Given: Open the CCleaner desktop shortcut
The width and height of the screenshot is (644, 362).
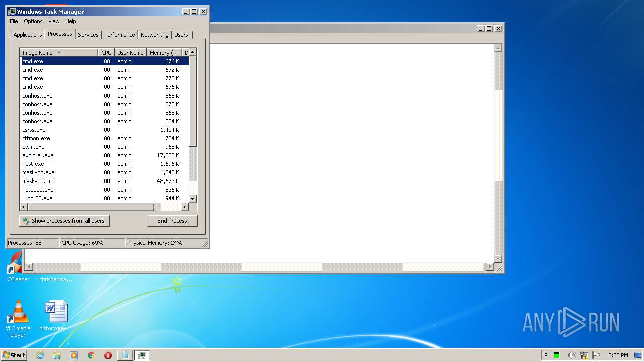Looking at the screenshot, I should 18,266.
